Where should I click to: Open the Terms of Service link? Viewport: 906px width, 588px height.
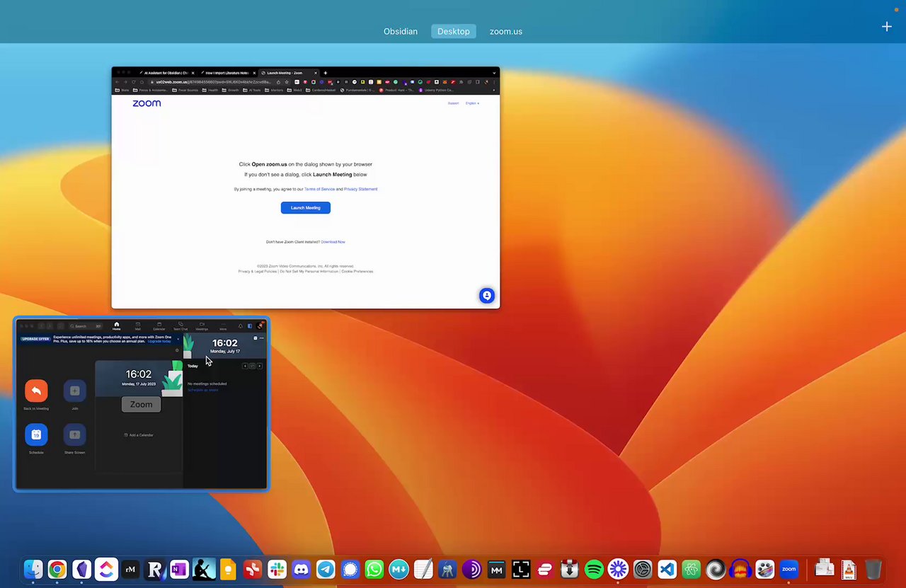(x=320, y=189)
